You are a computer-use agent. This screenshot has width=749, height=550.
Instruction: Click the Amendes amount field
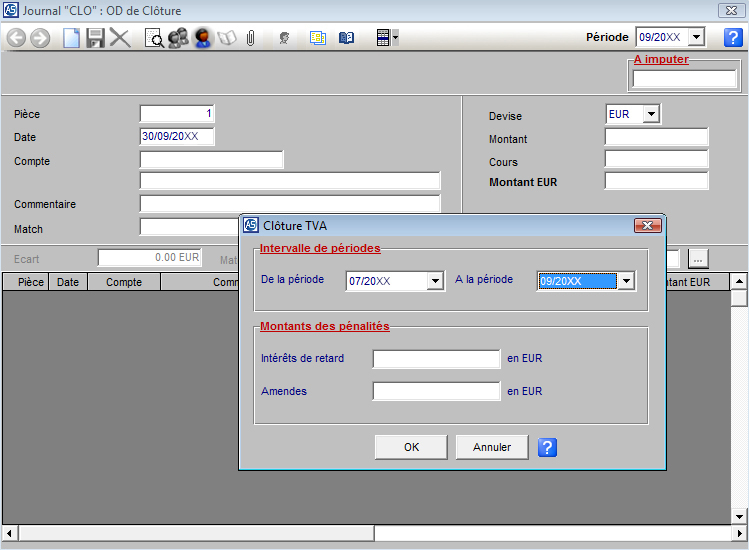436,391
